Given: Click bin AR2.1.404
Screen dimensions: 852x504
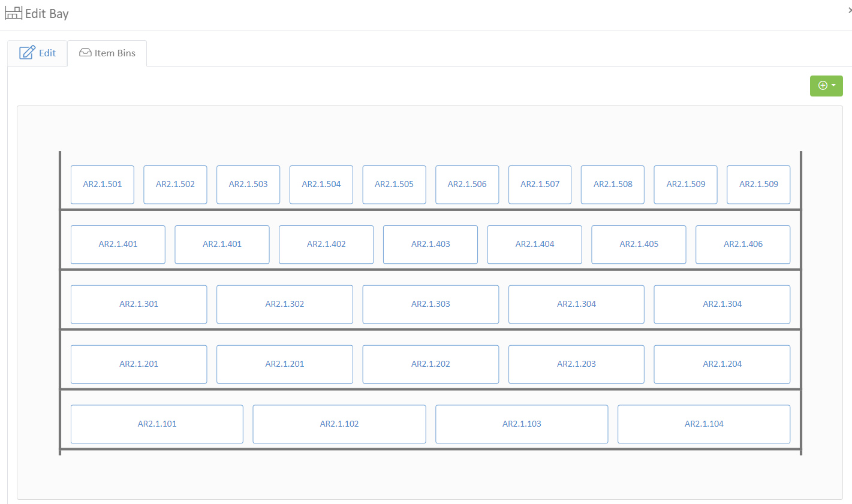Looking at the screenshot, I should point(535,245).
